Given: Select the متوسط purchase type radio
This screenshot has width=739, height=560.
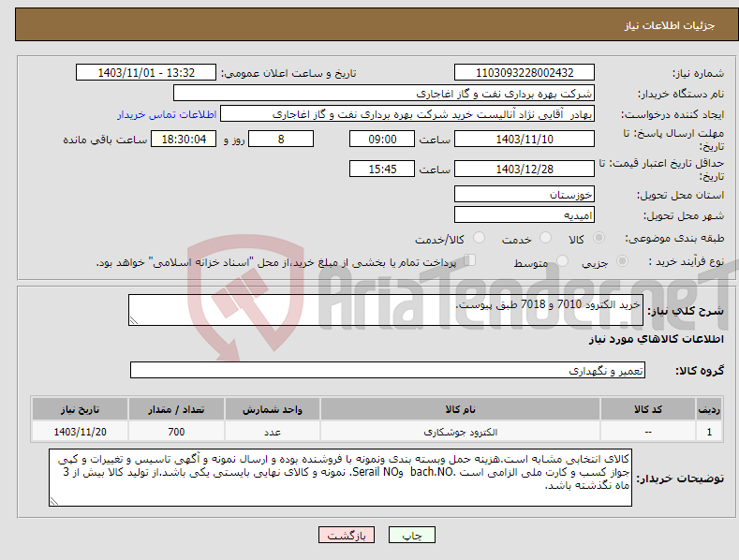Looking at the screenshot, I should click(562, 260).
